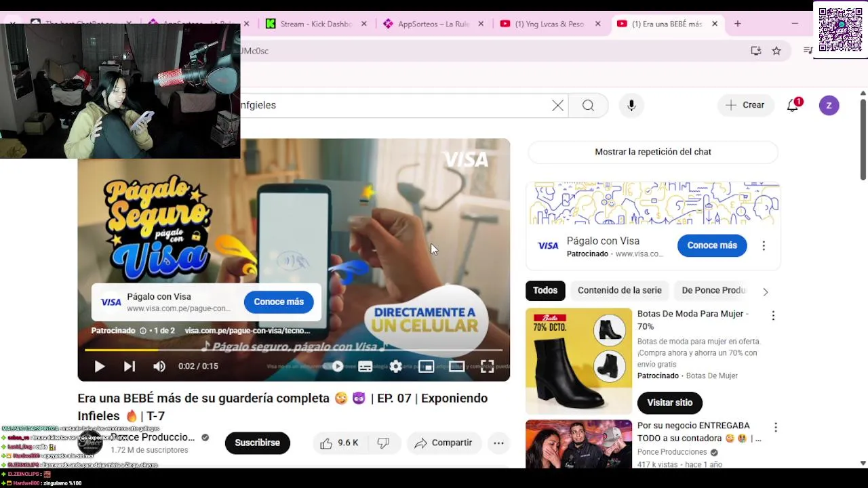Click QR code overlay in corner
The height and width of the screenshot is (488, 868).
click(840, 30)
